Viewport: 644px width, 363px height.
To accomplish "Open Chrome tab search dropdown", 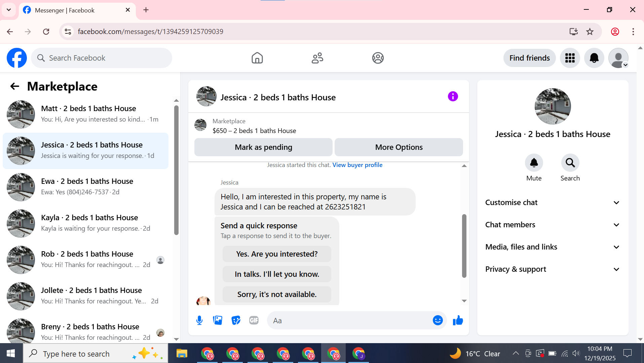I will pos(9,10).
